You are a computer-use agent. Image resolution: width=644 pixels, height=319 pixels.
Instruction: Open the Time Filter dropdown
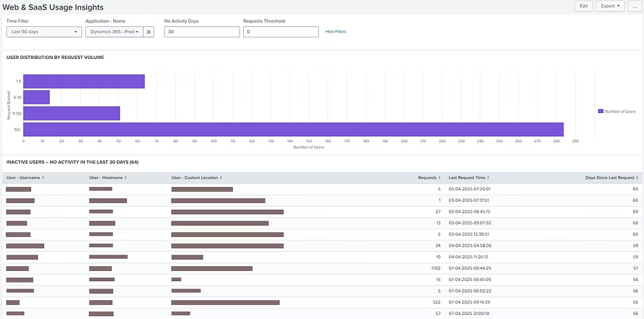(x=44, y=32)
